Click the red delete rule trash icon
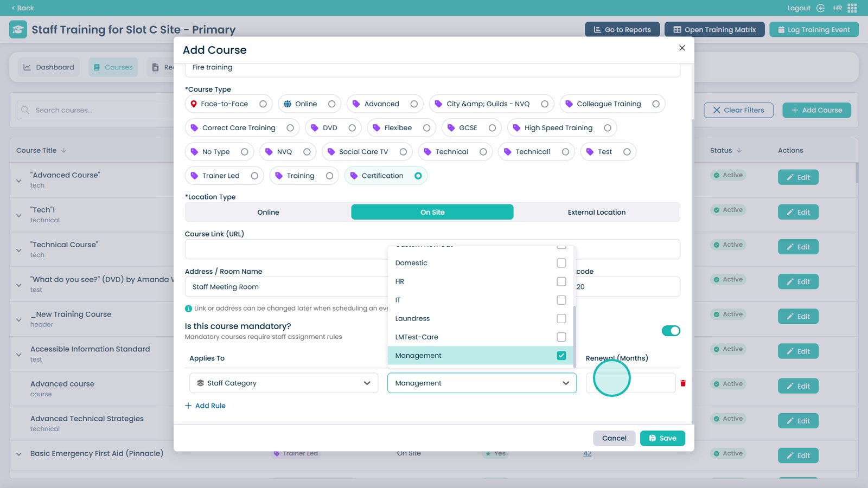The image size is (868, 488). point(683,383)
